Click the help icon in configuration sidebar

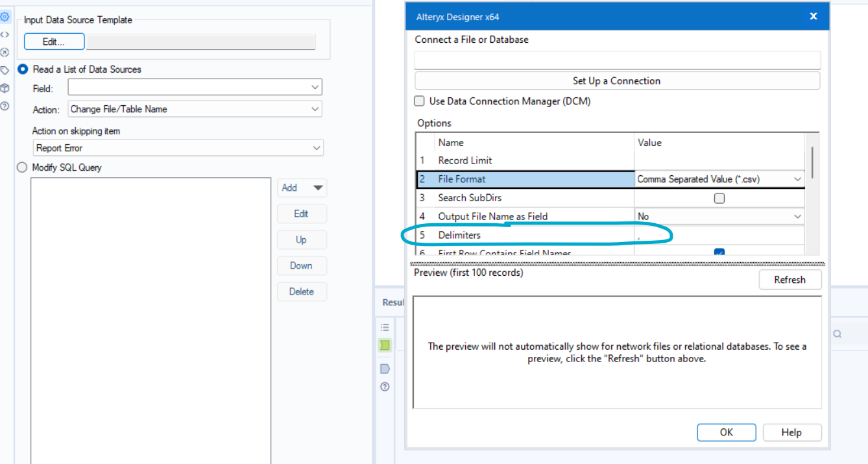pyautogui.click(x=5, y=105)
